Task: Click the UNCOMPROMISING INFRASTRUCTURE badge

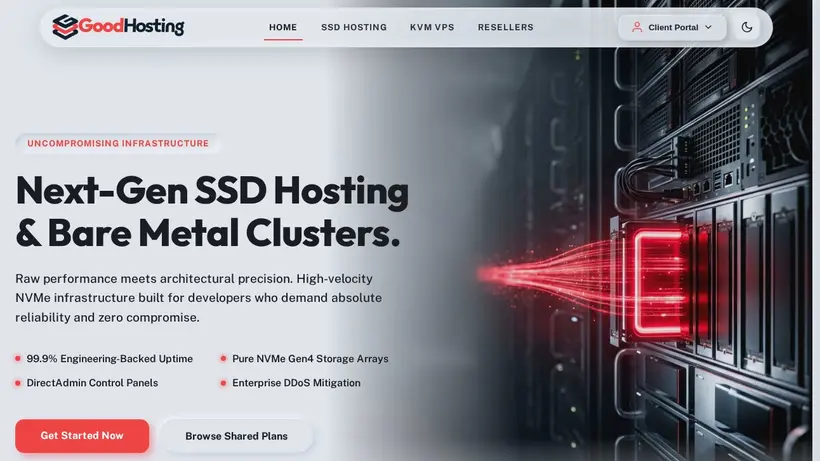Action: (118, 143)
